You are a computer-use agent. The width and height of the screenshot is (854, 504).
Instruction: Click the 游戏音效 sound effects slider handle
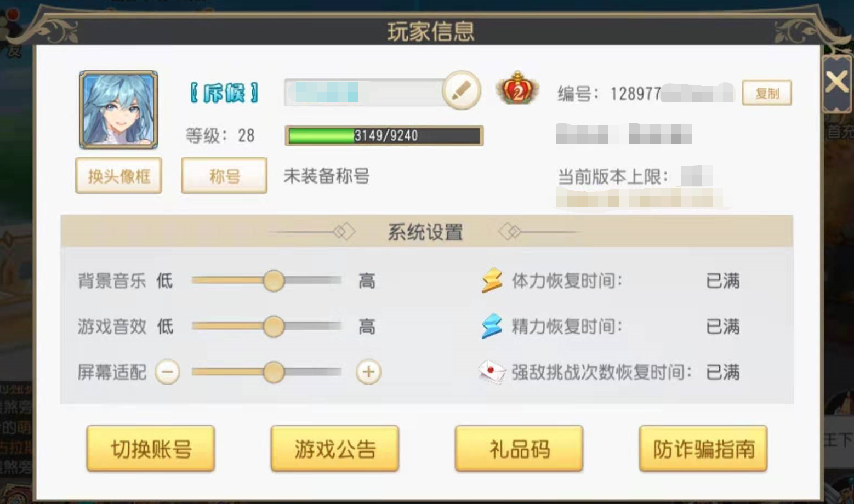coord(274,327)
